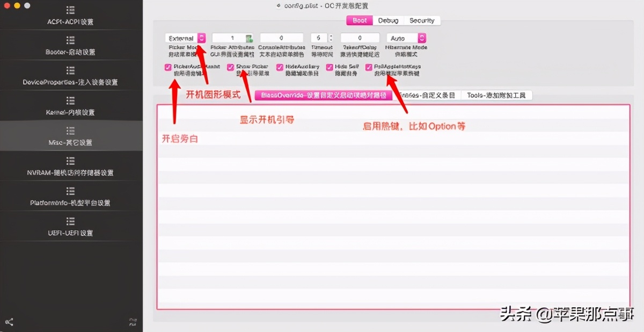Click the TakeoffDelay input field
Image resolution: width=644 pixels, height=332 pixels.
(x=360, y=38)
